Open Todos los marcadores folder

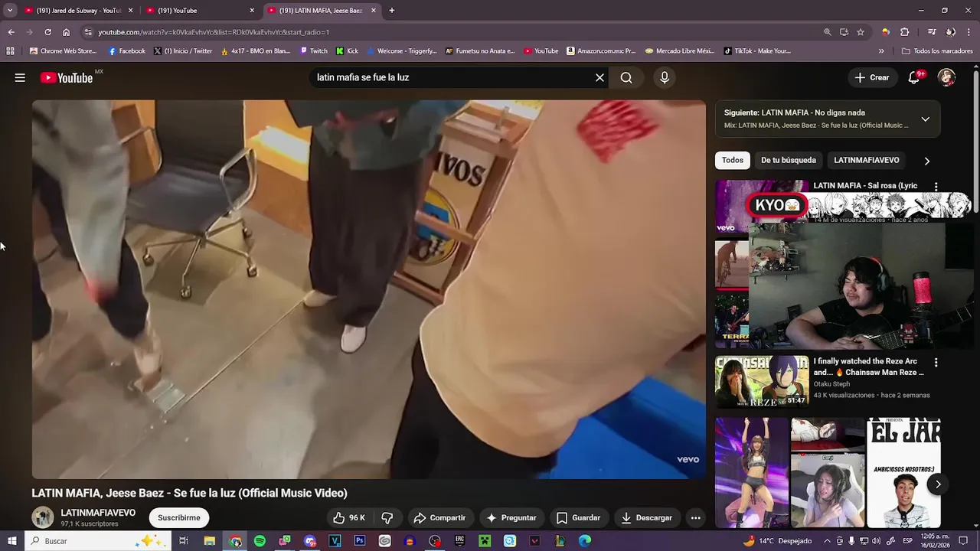pos(937,51)
